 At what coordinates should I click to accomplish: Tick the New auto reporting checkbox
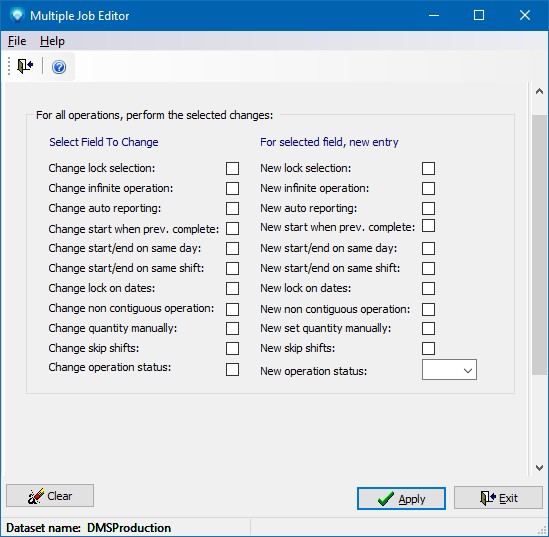pyautogui.click(x=429, y=209)
